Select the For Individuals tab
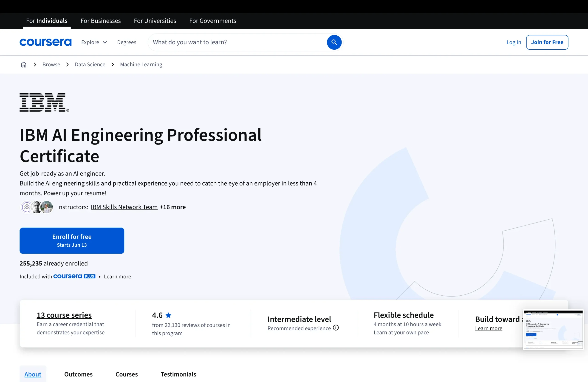The width and height of the screenshot is (588, 382). point(47,21)
